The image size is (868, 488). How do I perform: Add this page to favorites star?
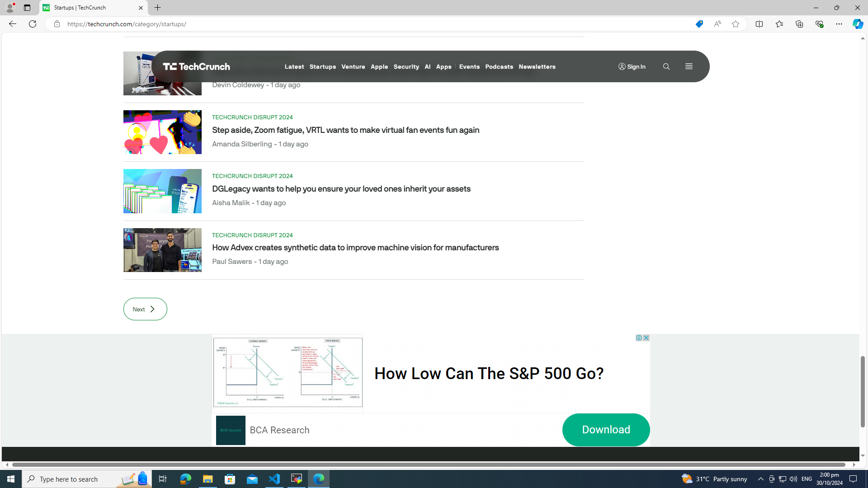(736, 24)
